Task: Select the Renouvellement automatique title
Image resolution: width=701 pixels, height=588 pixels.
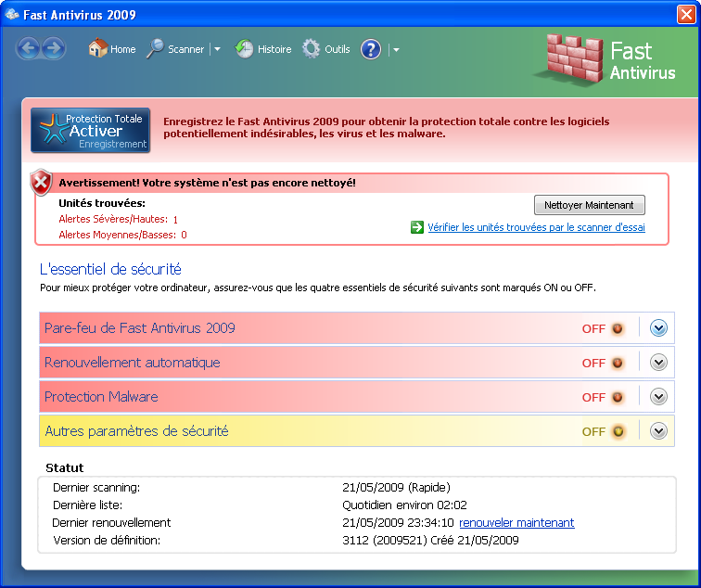Action: click(133, 363)
